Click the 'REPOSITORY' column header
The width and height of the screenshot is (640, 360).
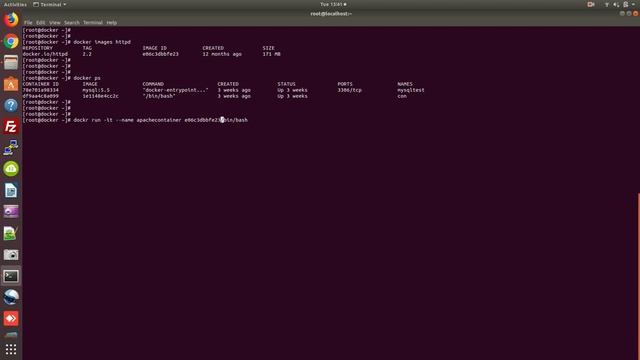pos(38,48)
